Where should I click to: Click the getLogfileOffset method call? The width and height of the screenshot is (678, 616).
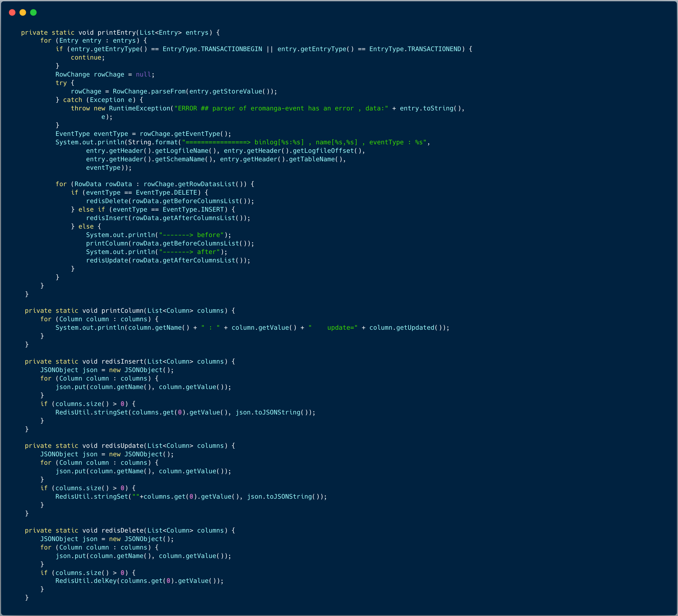tap(323, 151)
